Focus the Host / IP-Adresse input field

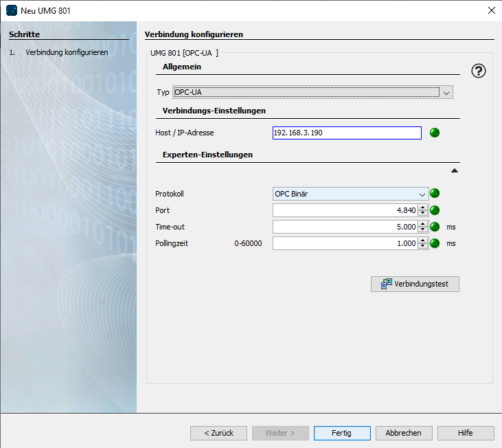point(347,133)
